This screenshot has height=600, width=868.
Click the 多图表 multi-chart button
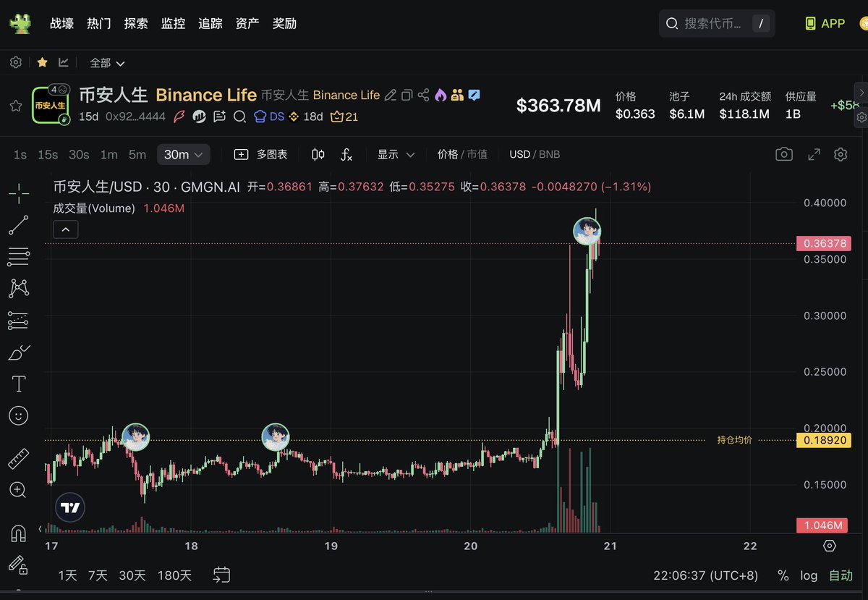click(261, 154)
